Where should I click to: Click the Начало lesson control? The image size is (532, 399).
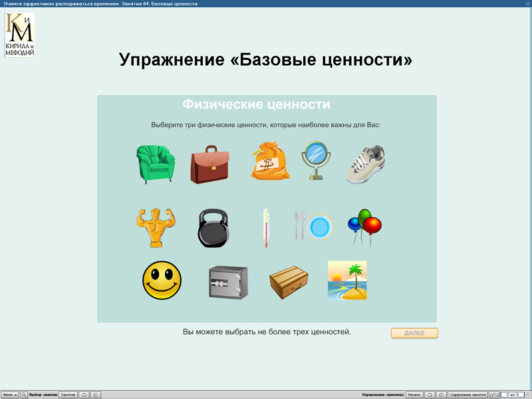(413, 394)
